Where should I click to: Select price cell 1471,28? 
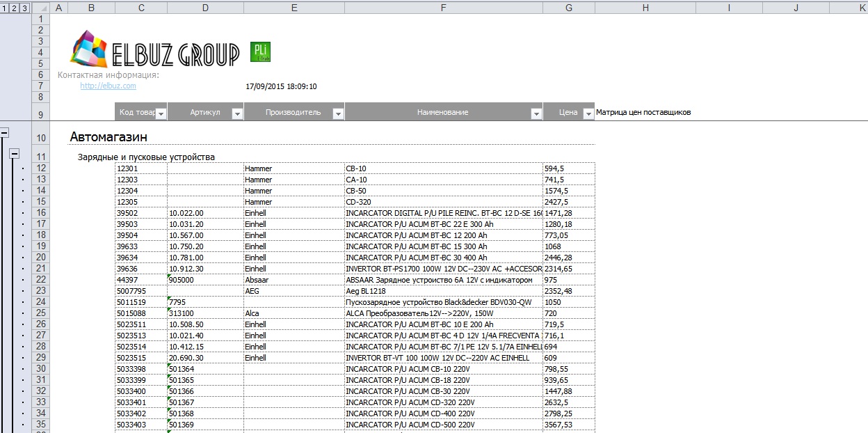point(569,213)
